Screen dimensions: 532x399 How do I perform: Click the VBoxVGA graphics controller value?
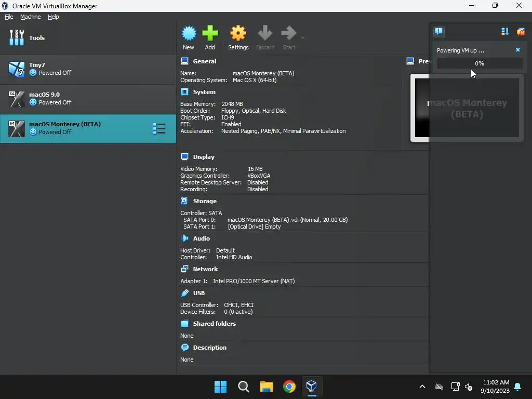click(x=259, y=176)
